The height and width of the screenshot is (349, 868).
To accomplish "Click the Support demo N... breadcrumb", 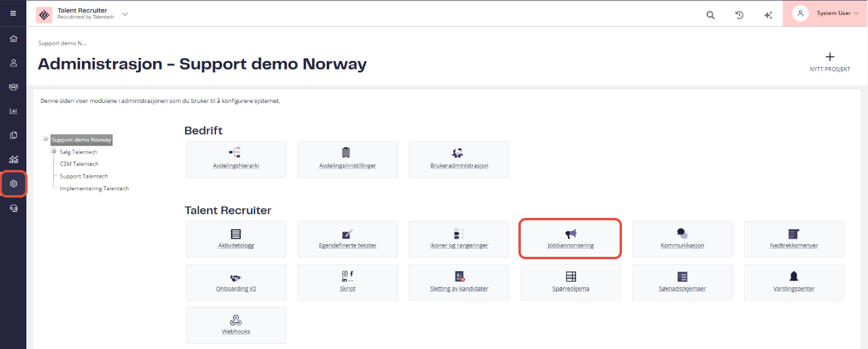I will pyautogui.click(x=62, y=43).
